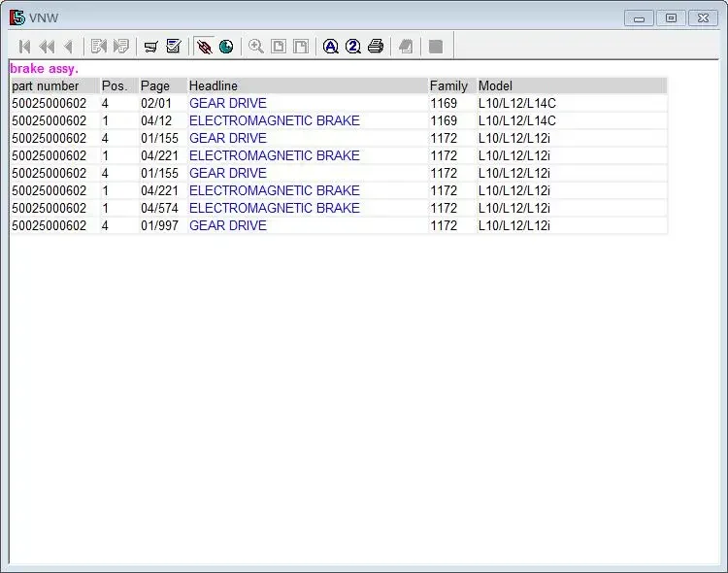Viewport: 728px width, 573px height.
Task: Click model L10/L12/L14C in the 02/01 row
Action: tap(516, 103)
